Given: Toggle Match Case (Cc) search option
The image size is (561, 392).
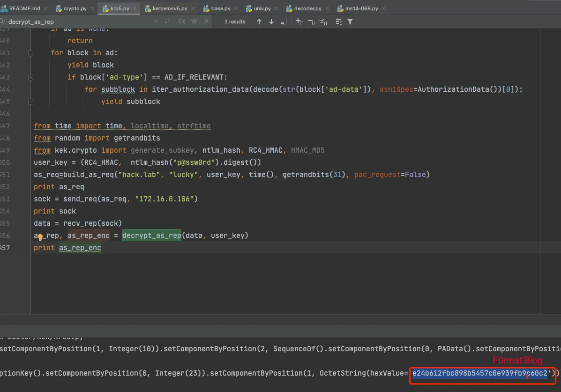Looking at the screenshot, I should [x=182, y=22].
